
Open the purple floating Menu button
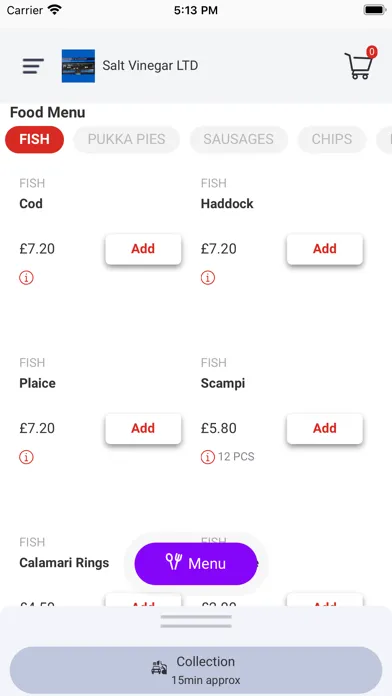click(x=196, y=564)
